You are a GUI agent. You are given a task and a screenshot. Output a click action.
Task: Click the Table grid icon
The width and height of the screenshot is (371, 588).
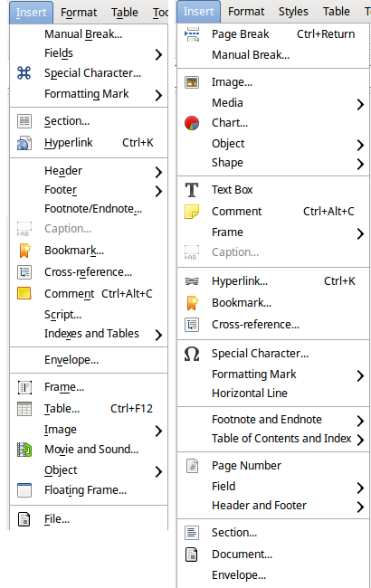coord(24,409)
